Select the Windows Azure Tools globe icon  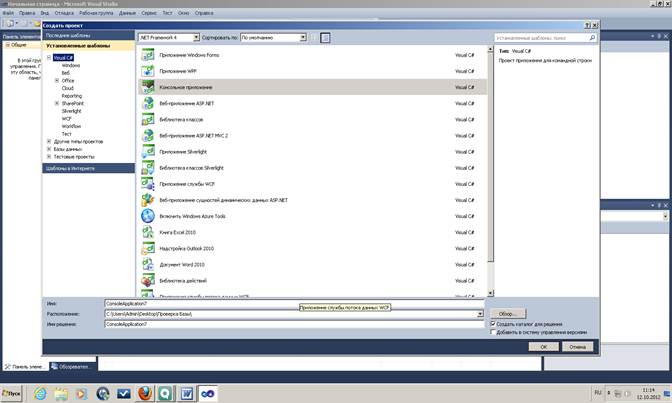(x=148, y=216)
